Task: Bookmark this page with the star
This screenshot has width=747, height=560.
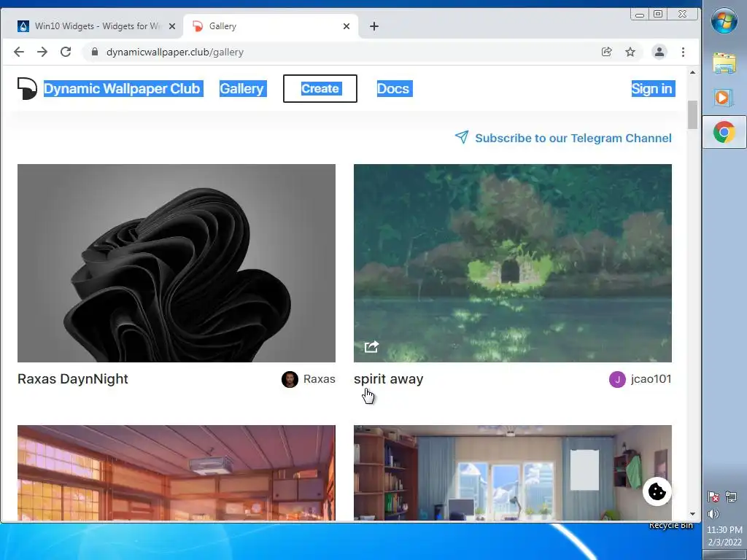Action: pos(630,52)
